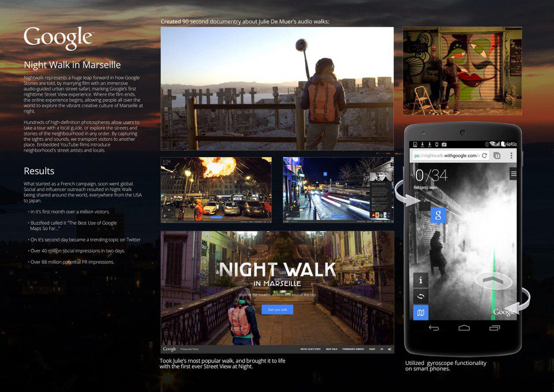Open the street artist mural photo
Image resolution: width=554 pixels, height=392 pixels.
tap(462, 70)
